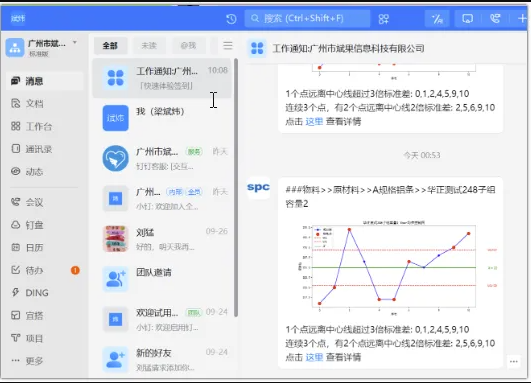This screenshot has width=531, height=383.
Task: Open 广州市斌... 服务 conversation
Action: point(162,158)
